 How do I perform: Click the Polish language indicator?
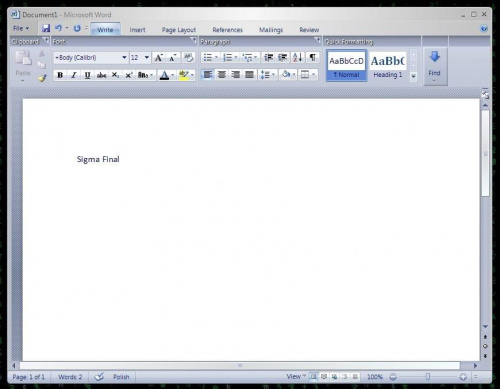121,377
